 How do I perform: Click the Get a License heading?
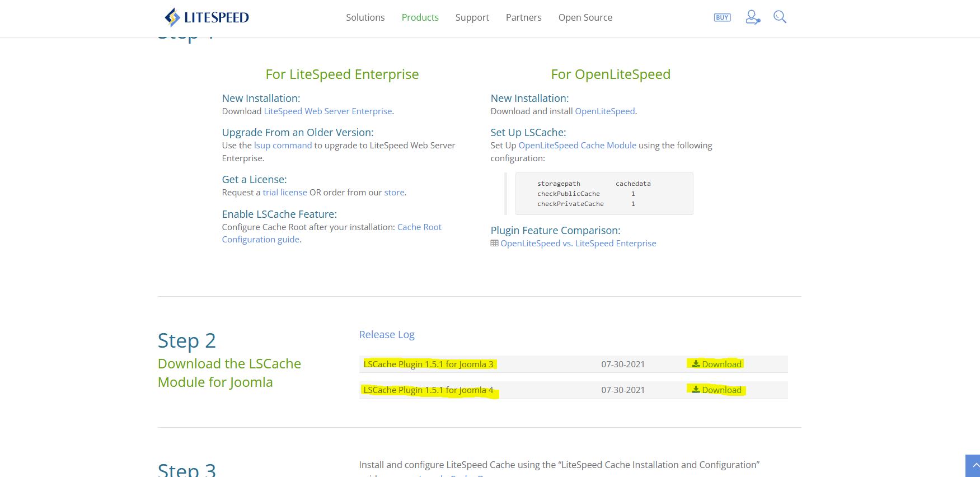pyautogui.click(x=254, y=179)
